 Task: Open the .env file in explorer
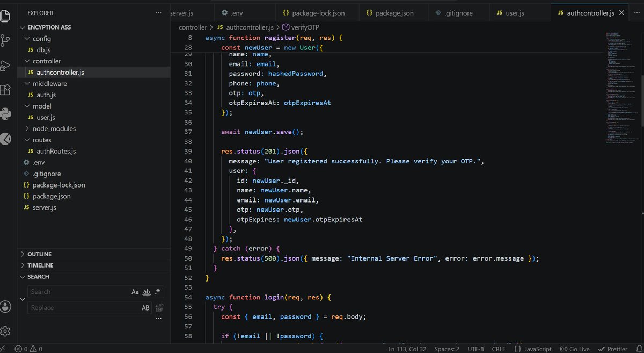coord(39,163)
